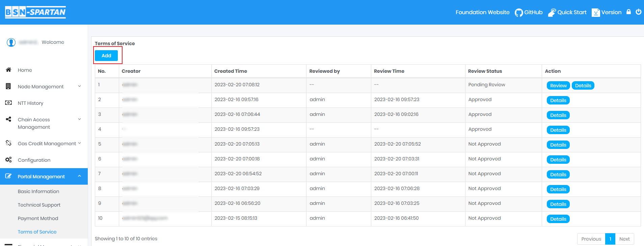Click the user avatar icon
Screen dimensions: 644x246
pos(11,42)
